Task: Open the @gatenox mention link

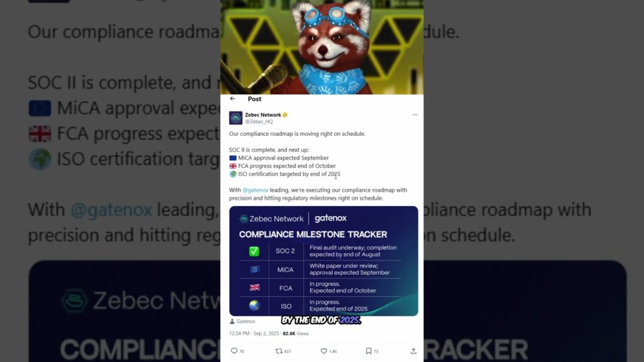Action: [x=255, y=190]
